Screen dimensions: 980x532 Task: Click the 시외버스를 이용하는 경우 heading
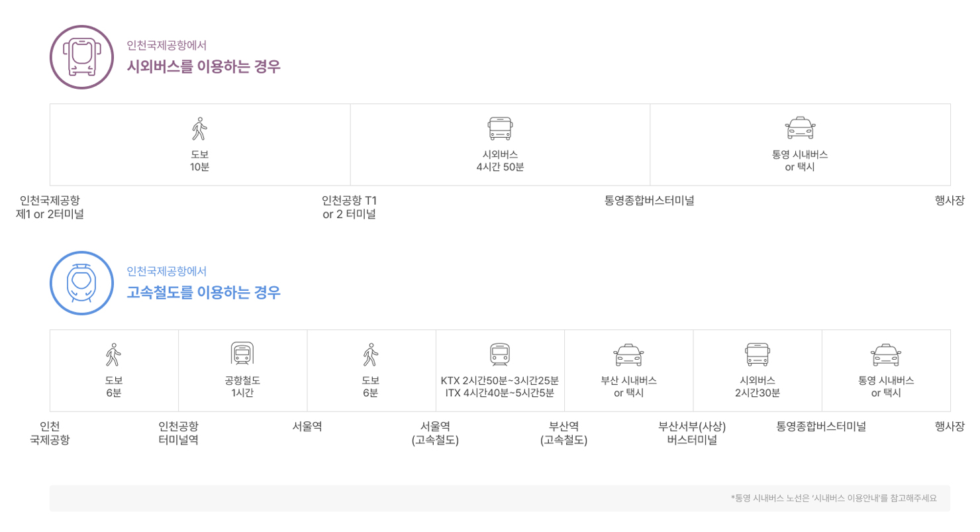(204, 67)
